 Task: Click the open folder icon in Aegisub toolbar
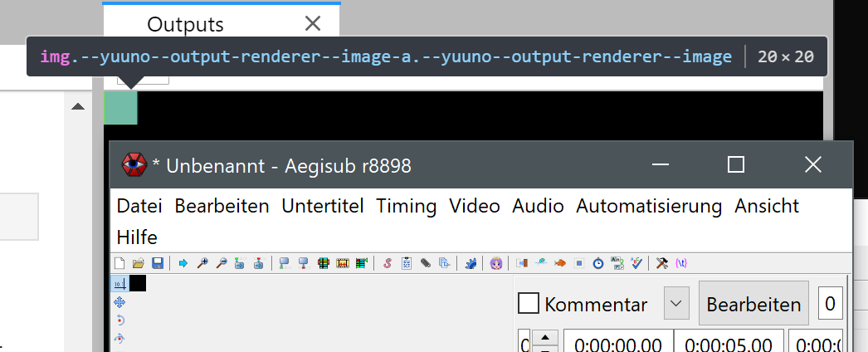coord(139,263)
